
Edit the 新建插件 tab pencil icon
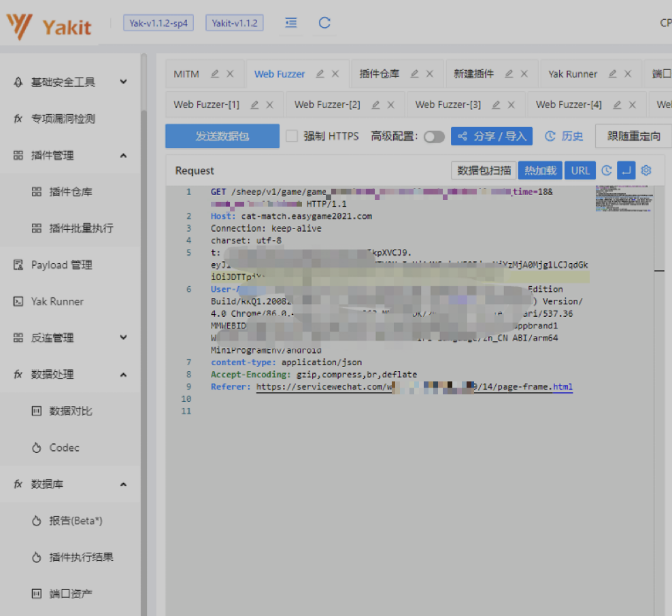[509, 73]
